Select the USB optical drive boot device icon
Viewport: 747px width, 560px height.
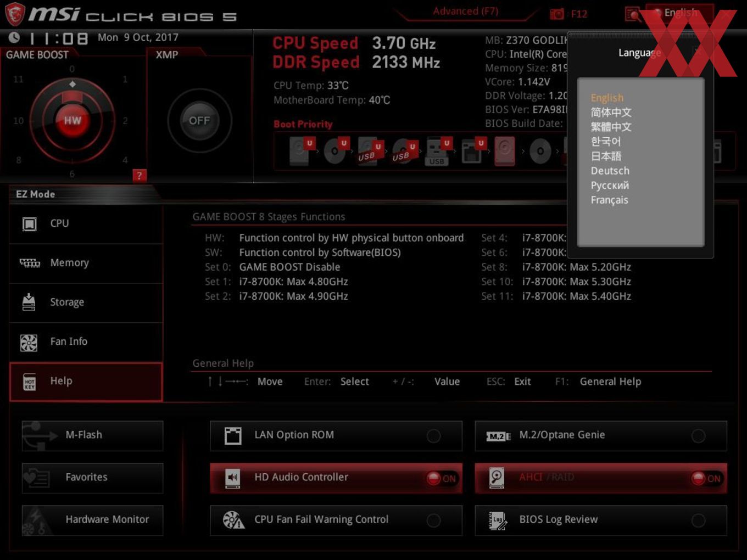point(404,151)
